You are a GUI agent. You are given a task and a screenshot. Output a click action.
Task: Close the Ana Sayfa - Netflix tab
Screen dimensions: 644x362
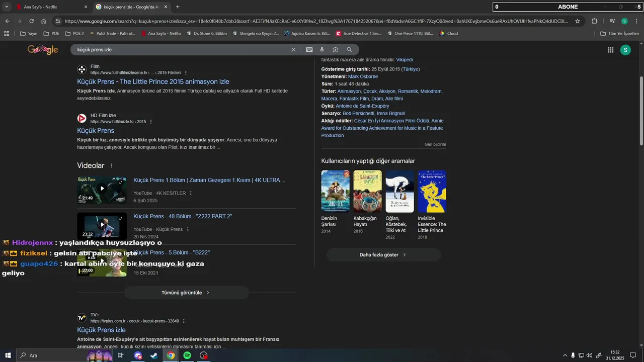click(x=86, y=7)
